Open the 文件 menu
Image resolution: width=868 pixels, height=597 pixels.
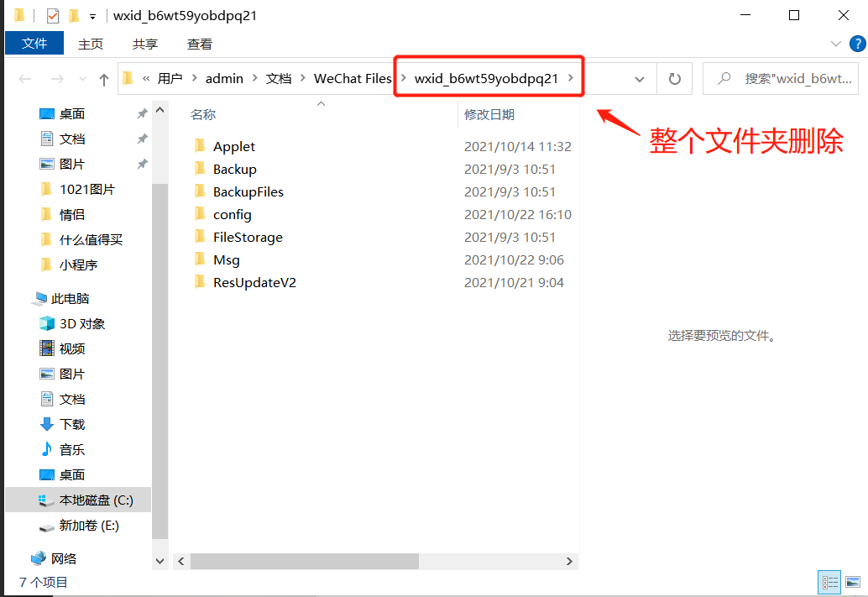coord(34,44)
